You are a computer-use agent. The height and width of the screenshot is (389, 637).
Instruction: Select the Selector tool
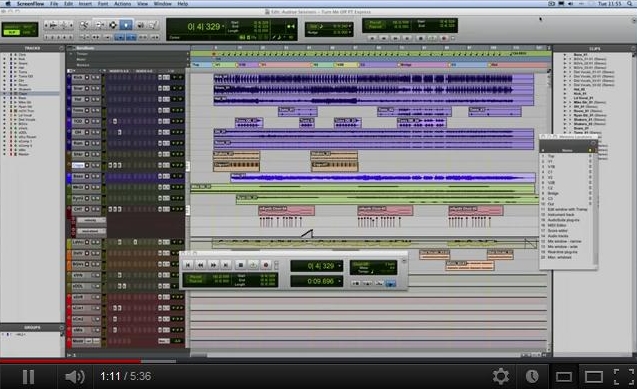tap(113, 25)
